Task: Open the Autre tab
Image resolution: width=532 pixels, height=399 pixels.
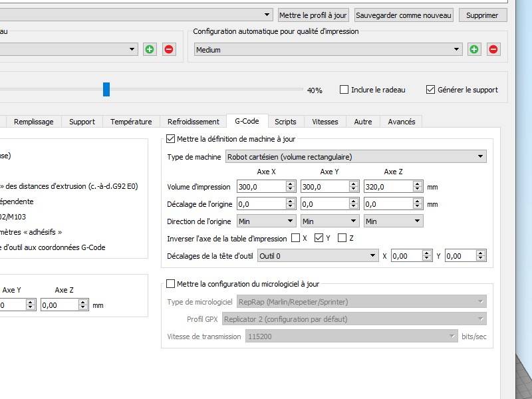Action: (363, 122)
